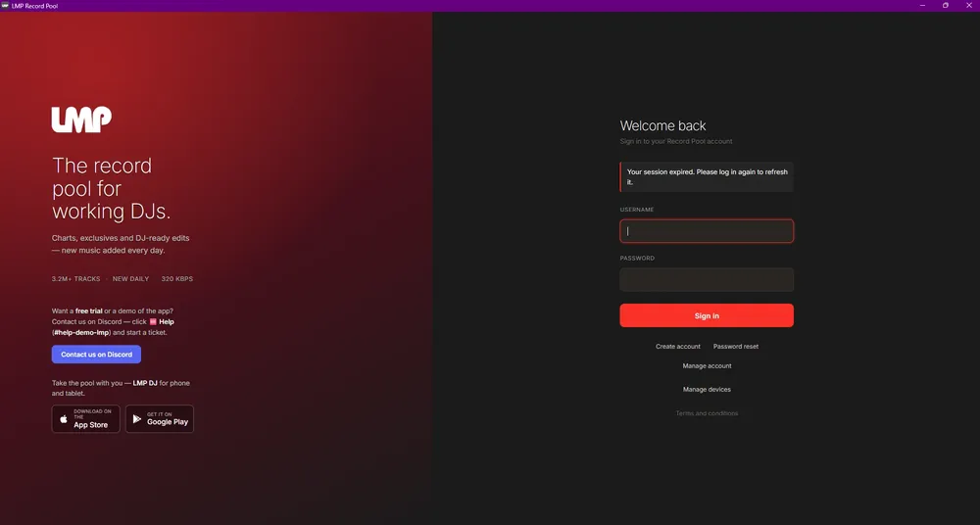980x525 pixels.
Task: Focus the Username input field
Action: pos(707,231)
